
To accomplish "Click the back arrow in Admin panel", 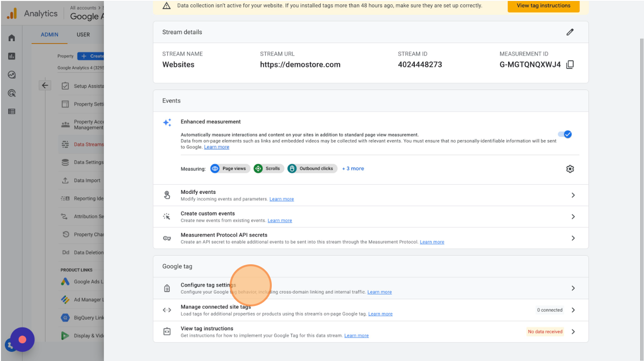I will [45, 85].
